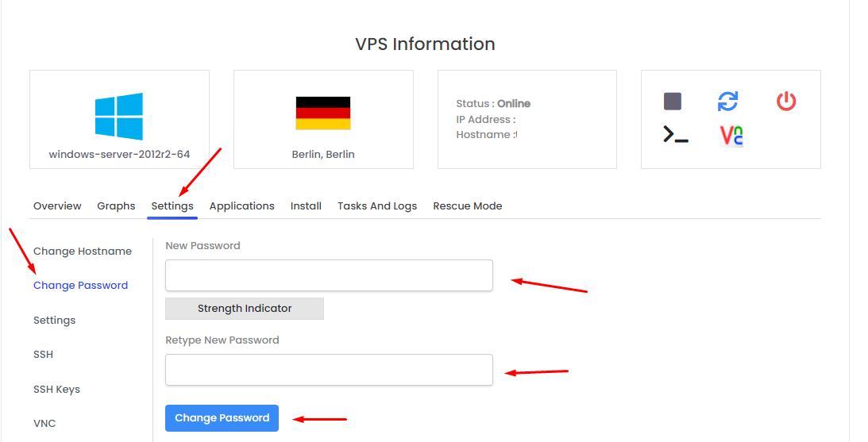Viewport: 868px width, 442px height.
Task: Open the Install tab
Action: (306, 206)
